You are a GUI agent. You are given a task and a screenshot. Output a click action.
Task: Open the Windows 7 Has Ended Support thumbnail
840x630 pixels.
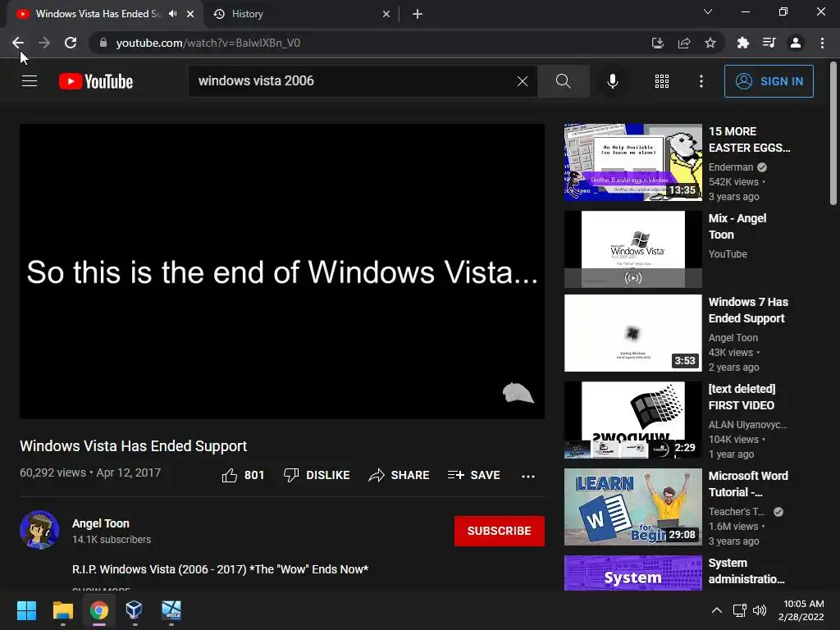pyautogui.click(x=633, y=333)
